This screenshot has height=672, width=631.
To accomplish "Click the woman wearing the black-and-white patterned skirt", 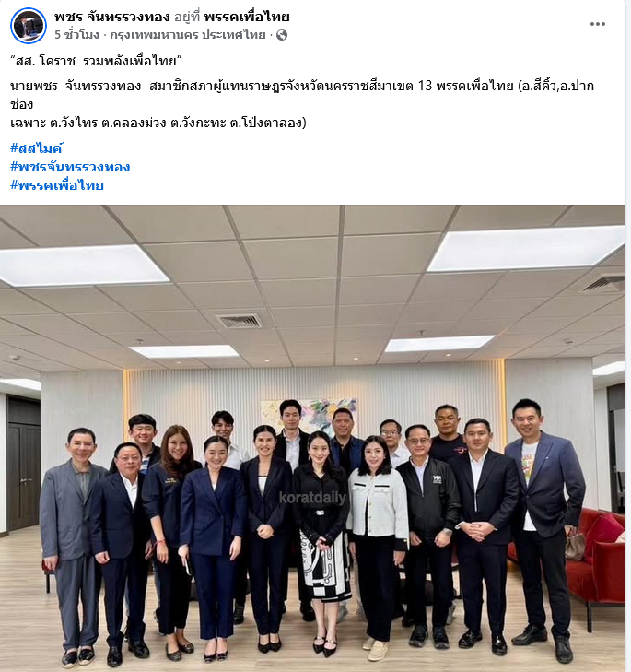I will [322, 542].
